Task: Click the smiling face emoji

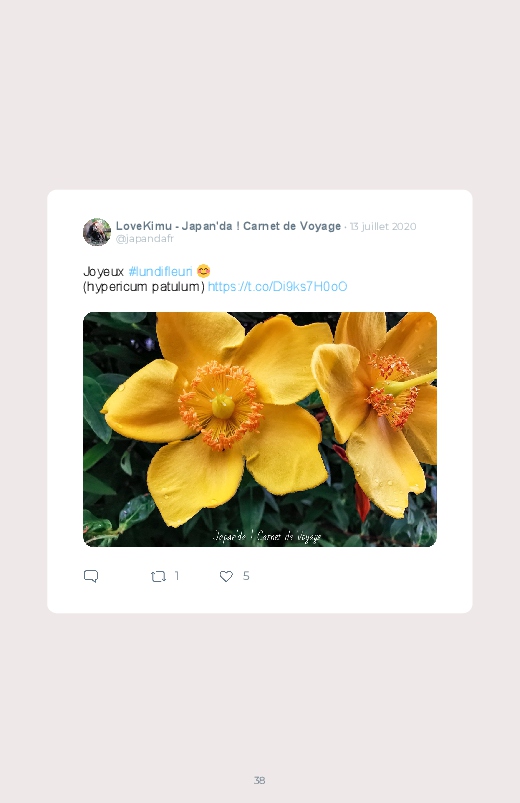Action: [x=203, y=271]
